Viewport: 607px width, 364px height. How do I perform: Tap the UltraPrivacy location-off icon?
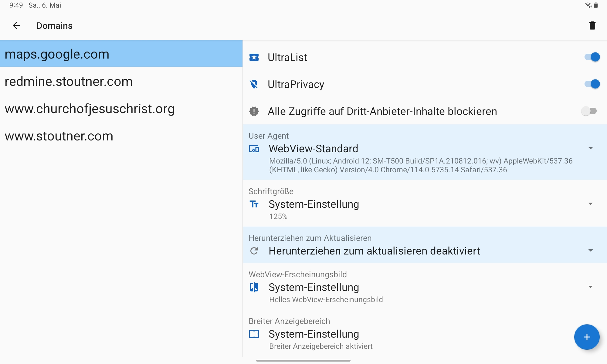(x=254, y=84)
